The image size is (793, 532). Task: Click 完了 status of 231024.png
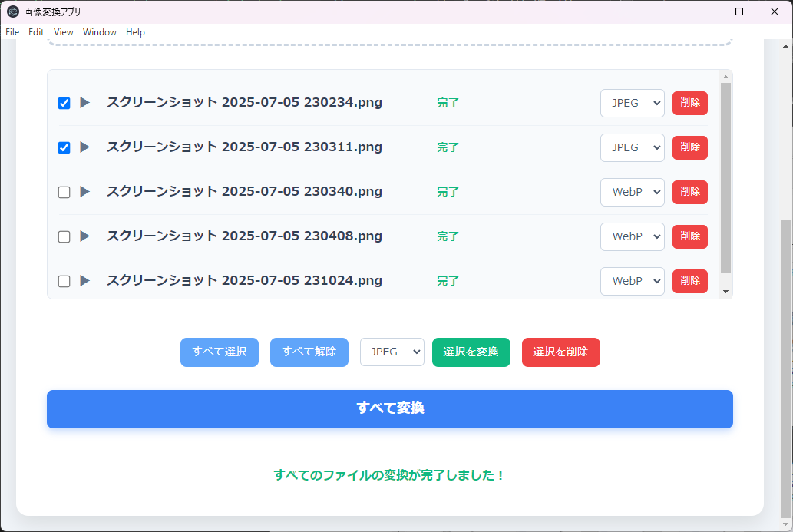tap(448, 281)
